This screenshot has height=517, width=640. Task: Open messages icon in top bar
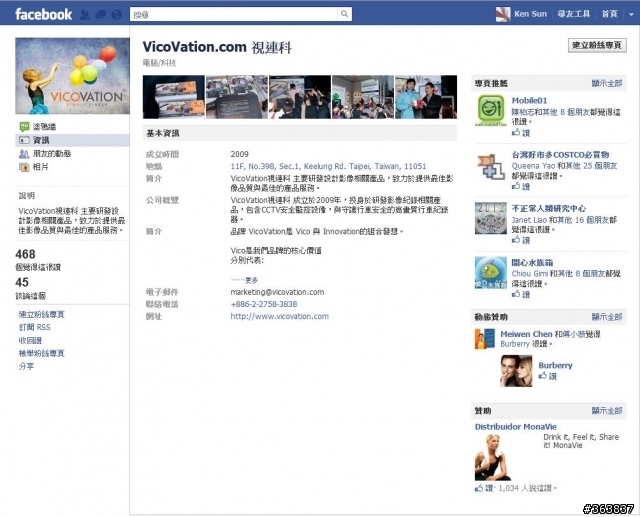coord(100,15)
